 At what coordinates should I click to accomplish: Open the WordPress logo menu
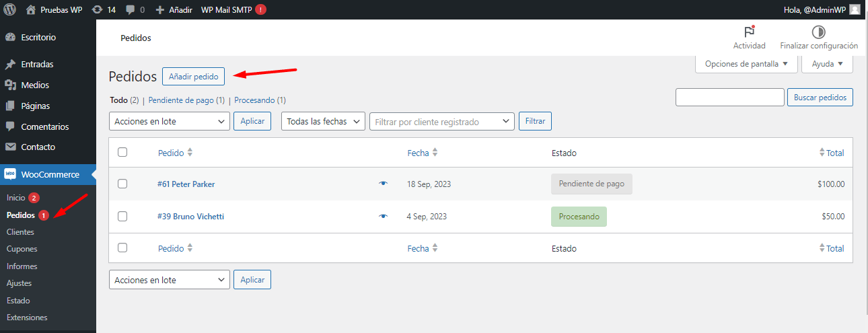(10, 9)
